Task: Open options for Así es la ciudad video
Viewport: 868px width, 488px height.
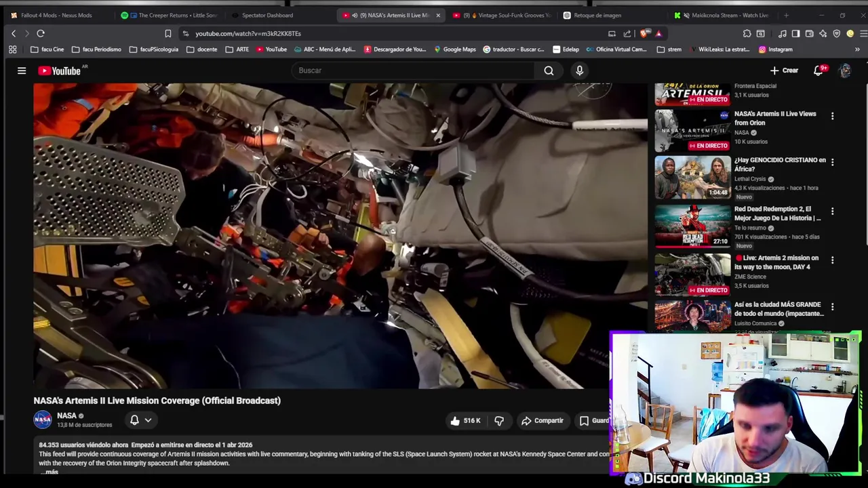Action: (832, 307)
